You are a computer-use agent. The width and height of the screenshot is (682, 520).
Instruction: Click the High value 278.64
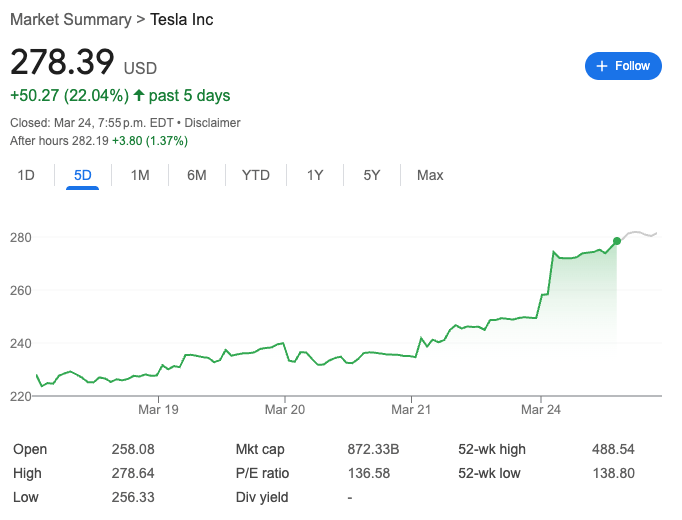(133, 473)
